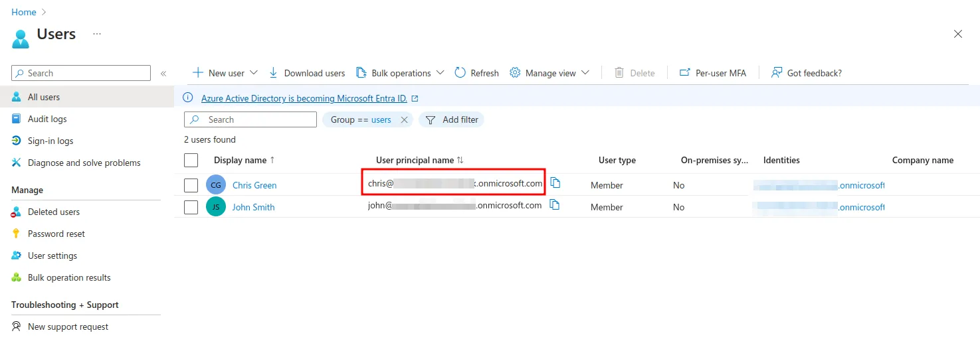This screenshot has width=980, height=359.
Task: Open the ellipsis menu beside Users title
Action: pos(97,34)
